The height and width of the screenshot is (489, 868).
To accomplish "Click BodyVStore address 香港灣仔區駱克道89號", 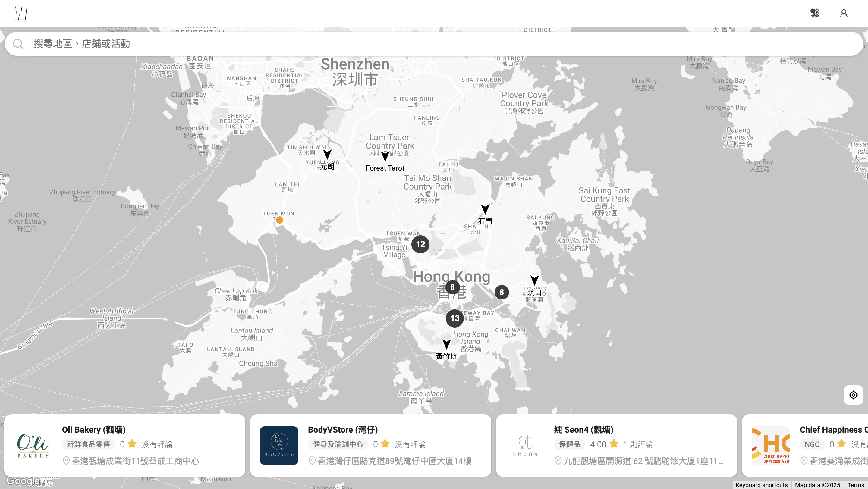I will tap(395, 461).
